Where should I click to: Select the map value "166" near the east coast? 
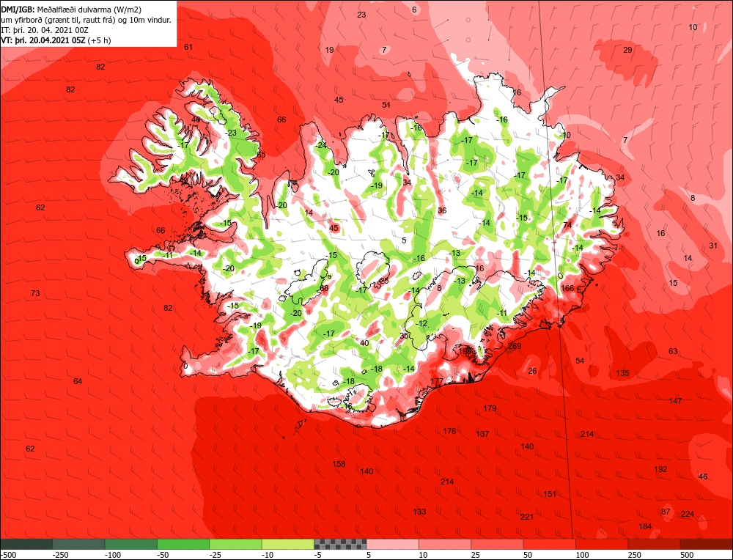click(567, 288)
